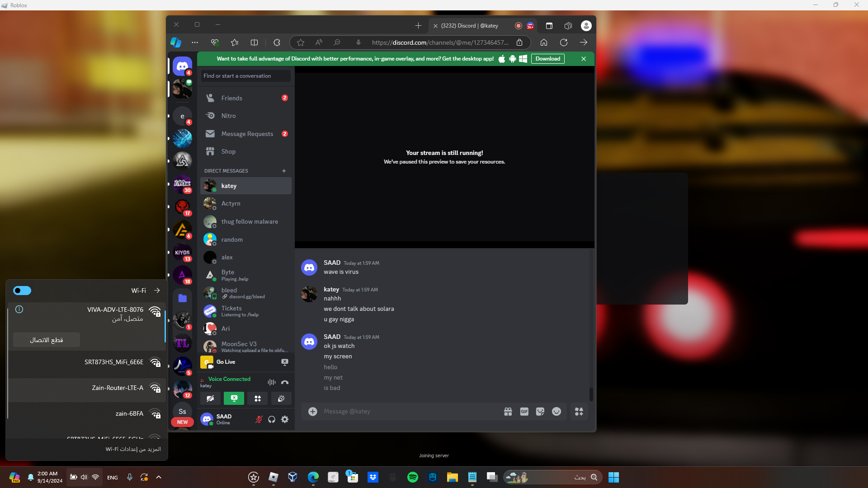Open the attachment plus menu

313,412
